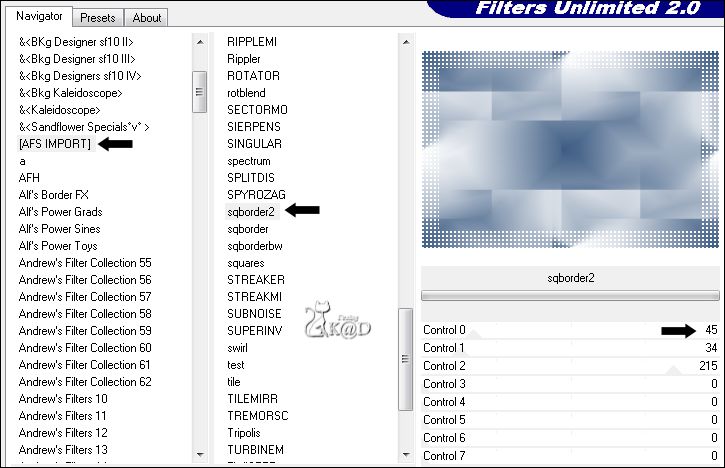
Task: Adjust the Control 3 slider
Action: coord(570,384)
